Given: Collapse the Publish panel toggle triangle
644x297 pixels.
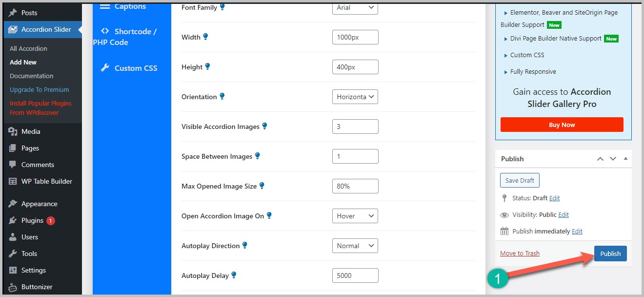Looking at the screenshot, I should [x=625, y=159].
